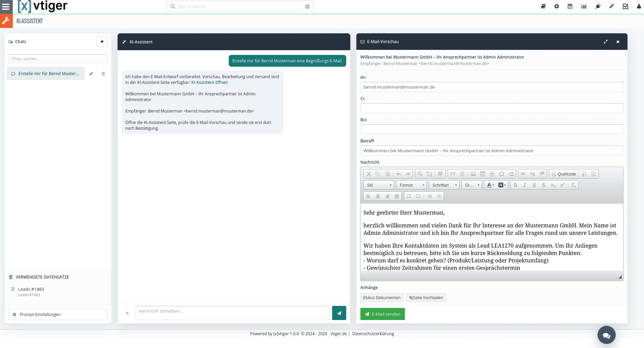The image size is (644, 348).
Task: Click the tasks checkmark icon in top bar
Action: (x=625, y=6)
